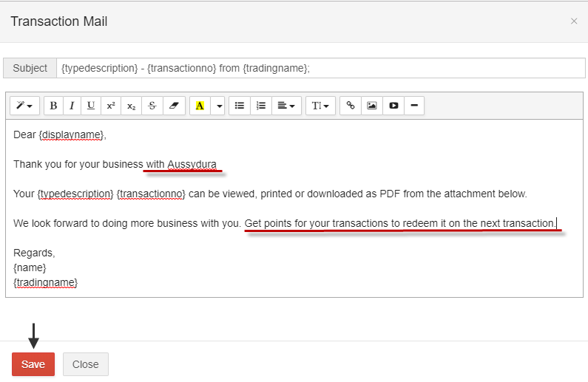The image size is (588, 382).
Task: Insert an ordered numbered list
Action: coord(260,106)
